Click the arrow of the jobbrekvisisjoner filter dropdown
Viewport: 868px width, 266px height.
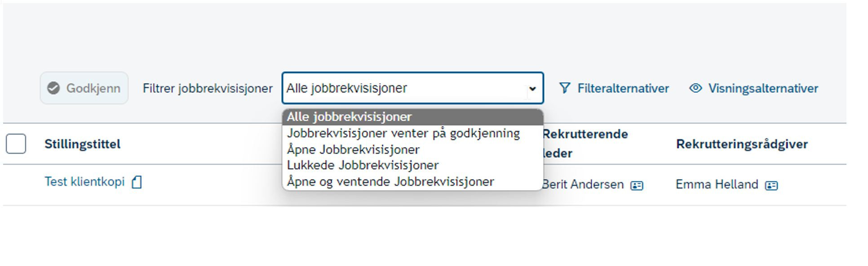point(532,88)
